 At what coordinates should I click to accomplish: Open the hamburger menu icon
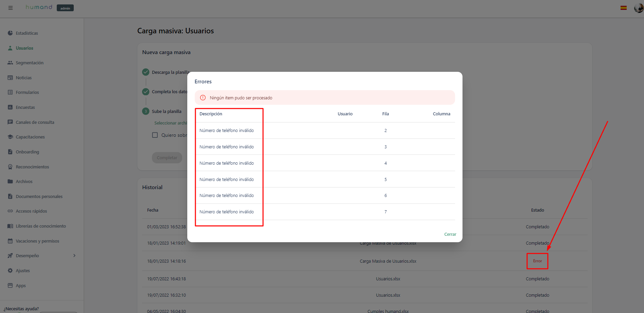(x=11, y=8)
